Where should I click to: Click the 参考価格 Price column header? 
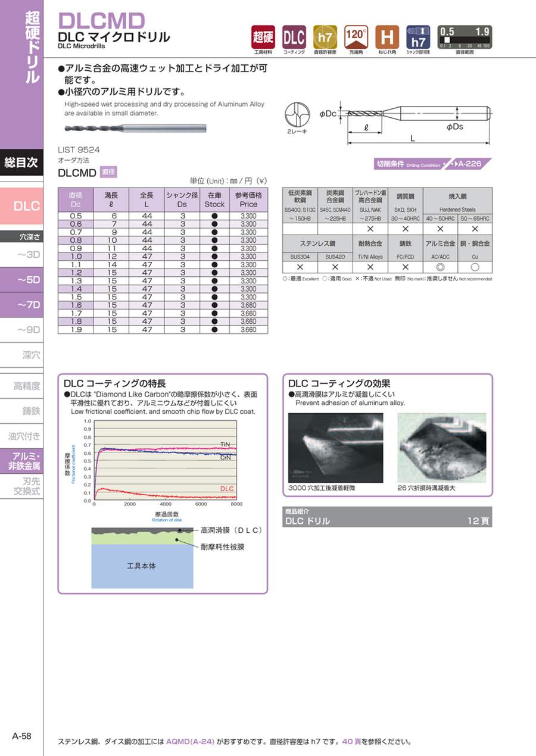point(248,199)
